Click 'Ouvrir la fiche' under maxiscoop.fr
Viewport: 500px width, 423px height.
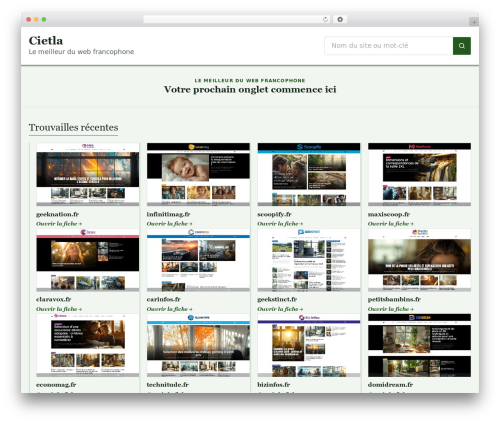tap(391, 224)
